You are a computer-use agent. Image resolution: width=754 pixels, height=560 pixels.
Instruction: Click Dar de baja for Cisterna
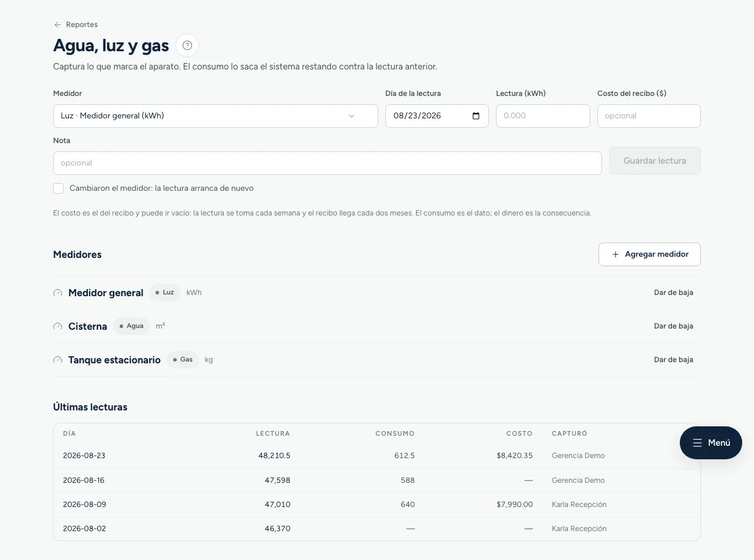(673, 326)
